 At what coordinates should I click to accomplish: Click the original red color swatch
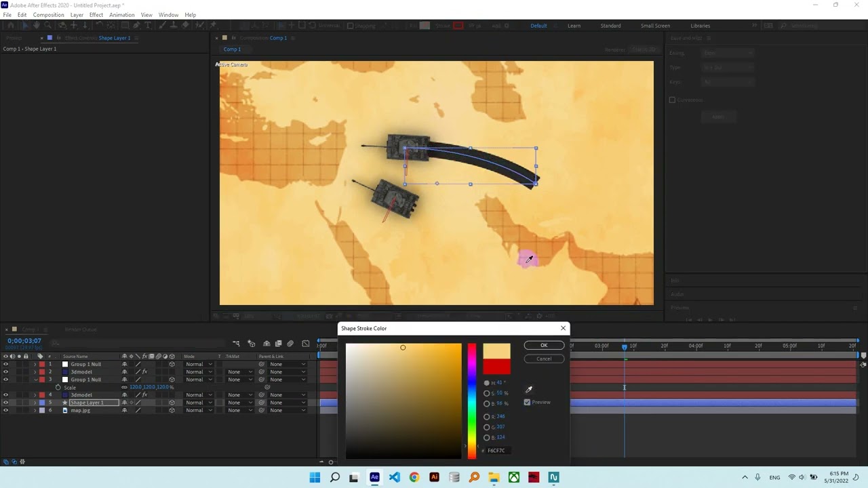pos(496,367)
